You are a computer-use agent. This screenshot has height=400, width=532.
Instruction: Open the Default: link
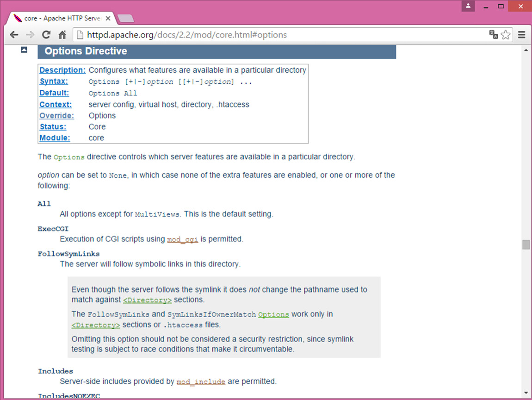point(54,93)
